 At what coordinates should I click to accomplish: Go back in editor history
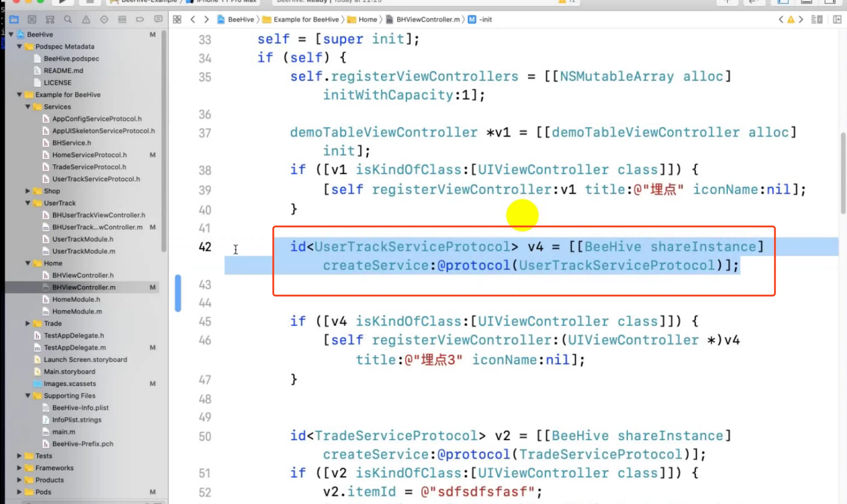(x=193, y=19)
